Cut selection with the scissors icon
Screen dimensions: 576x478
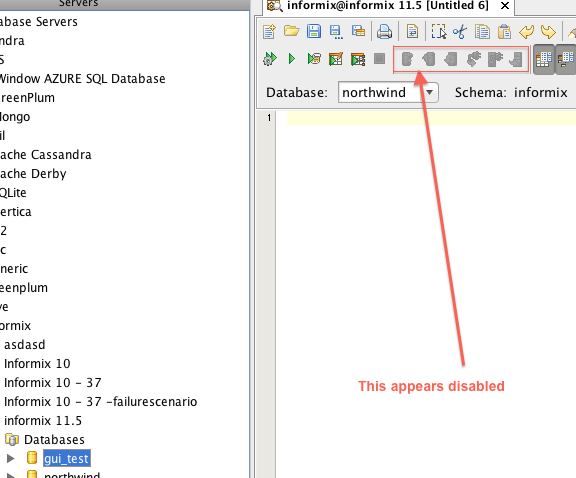point(460,32)
